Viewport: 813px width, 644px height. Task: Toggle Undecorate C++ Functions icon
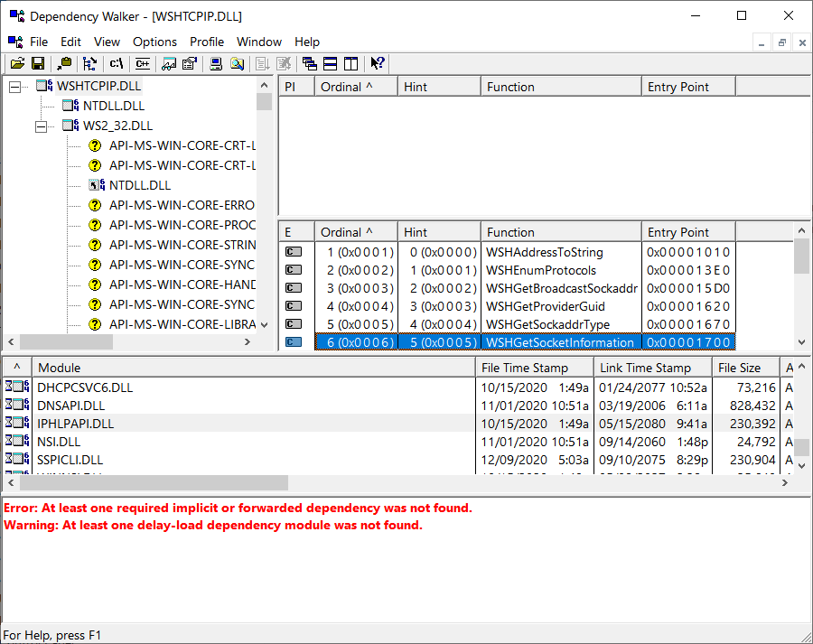click(x=141, y=63)
